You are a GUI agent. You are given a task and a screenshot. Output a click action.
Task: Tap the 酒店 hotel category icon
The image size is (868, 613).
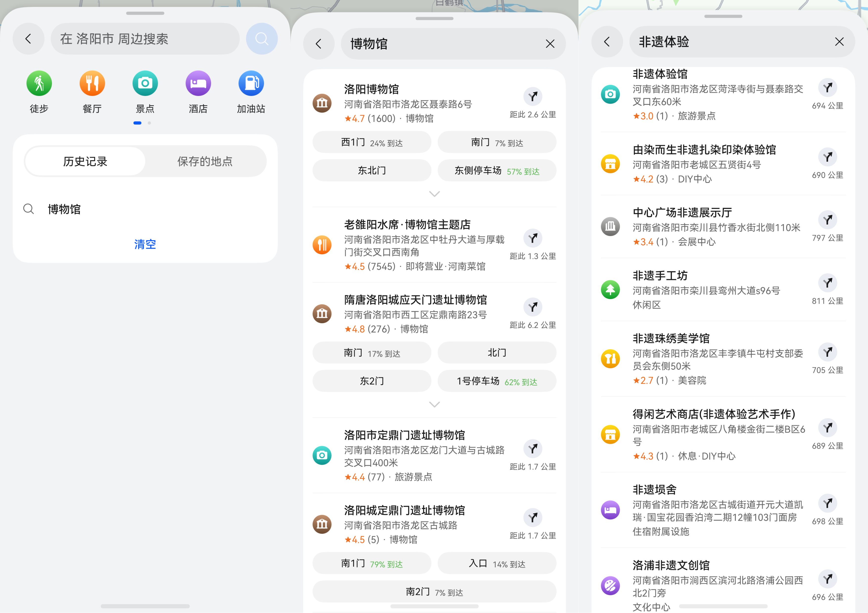(198, 83)
